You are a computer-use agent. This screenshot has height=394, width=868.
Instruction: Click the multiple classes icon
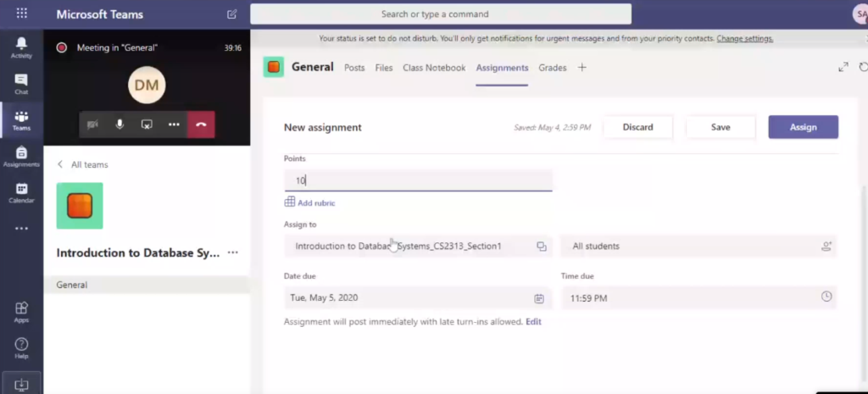(542, 247)
